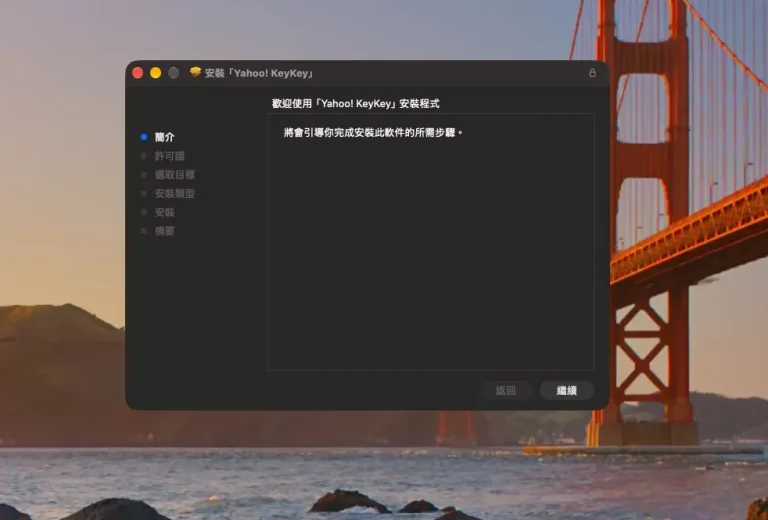The width and height of the screenshot is (768, 520).
Task: Close the installer with red button
Action: (138, 73)
